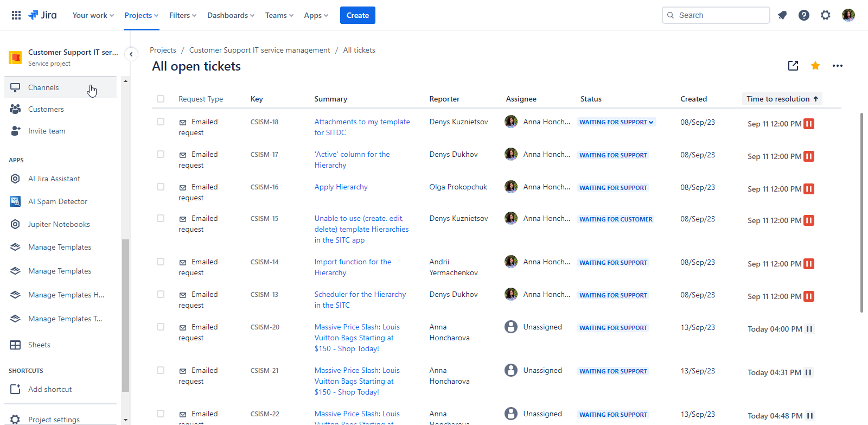Image resolution: width=868 pixels, height=425 pixels.
Task: Star this All open tickets queue
Action: point(815,66)
